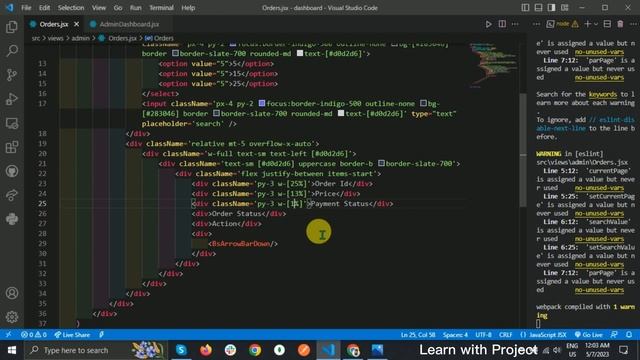Open Firefox from the taskbar

[x=206, y=350]
